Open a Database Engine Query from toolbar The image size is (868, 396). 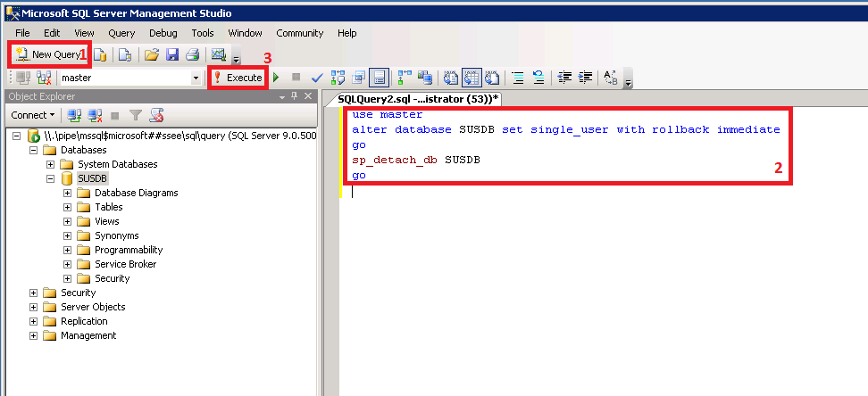100,54
